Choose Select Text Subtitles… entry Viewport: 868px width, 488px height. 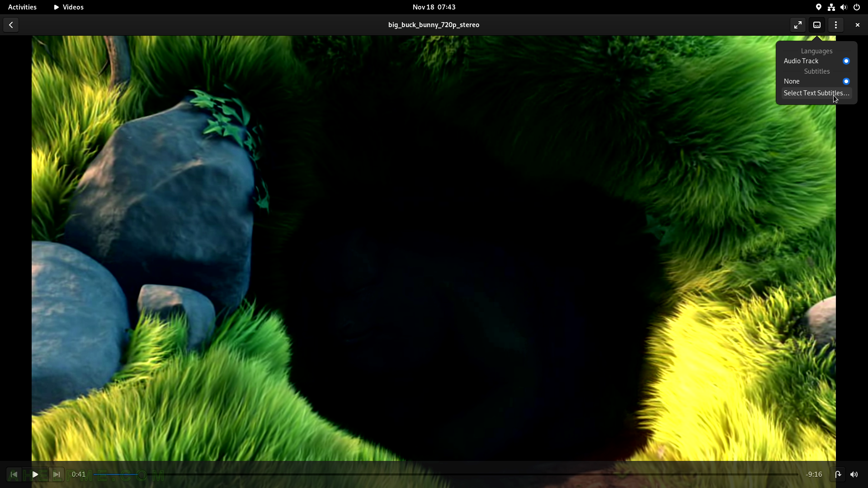click(816, 93)
